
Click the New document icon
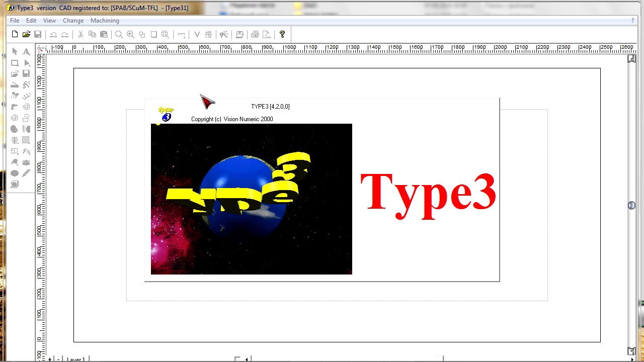(15, 34)
